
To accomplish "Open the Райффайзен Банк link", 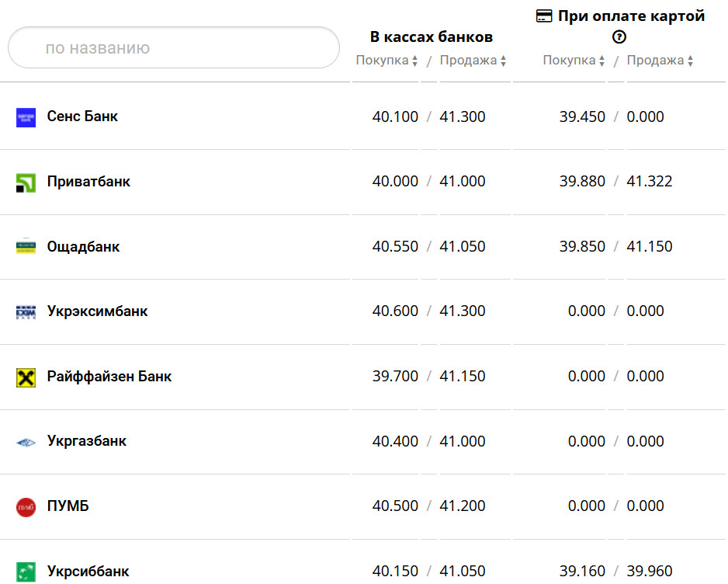I will pos(109,377).
